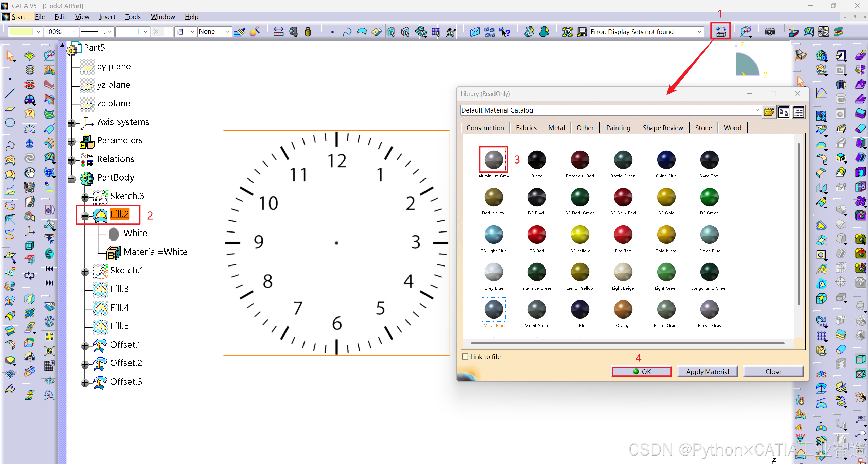Click the camera capture icon
This screenshot has width=868, height=464.
(x=769, y=32)
